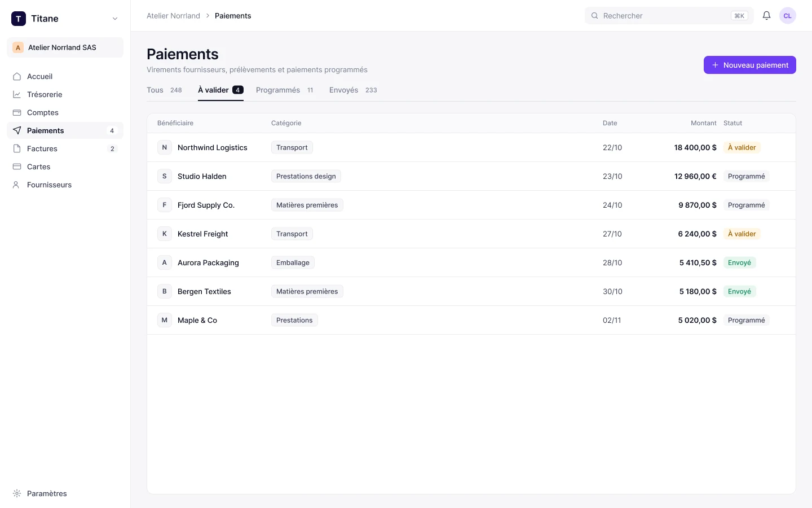Click the Trésorerie chart icon
This screenshot has height=508, width=812.
point(17,94)
